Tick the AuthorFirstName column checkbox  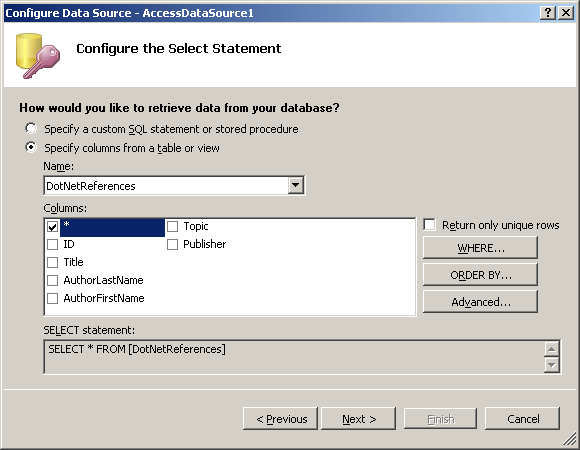[x=53, y=298]
